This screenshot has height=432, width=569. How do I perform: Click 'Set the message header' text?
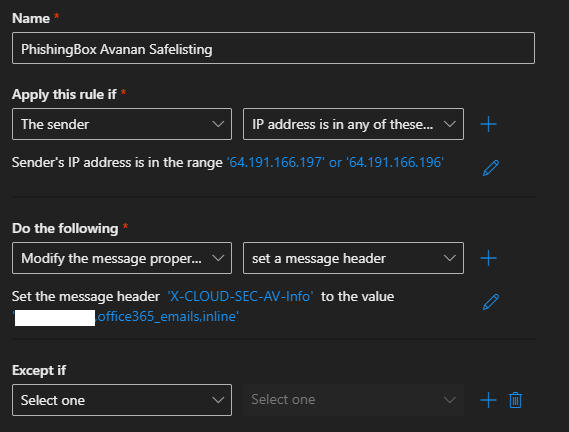tap(86, 296)
